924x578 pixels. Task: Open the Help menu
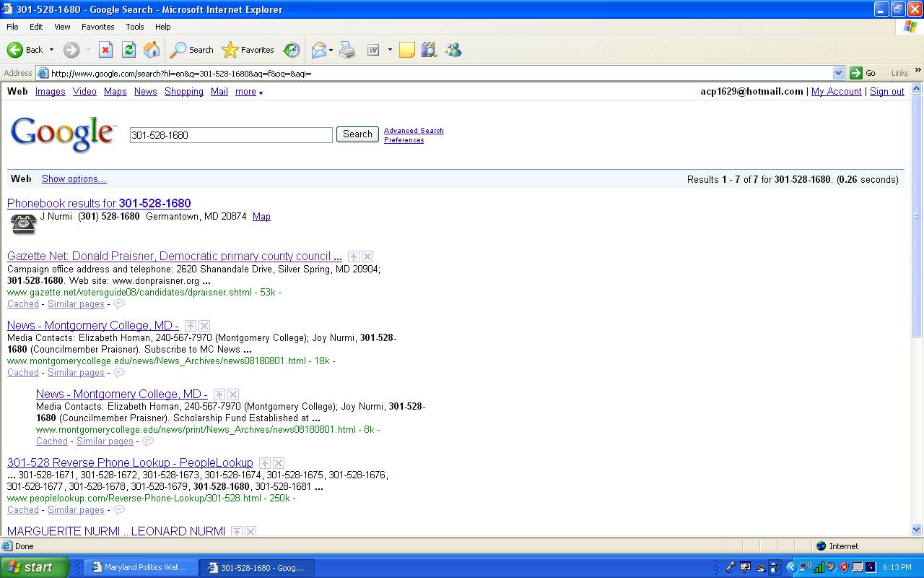pos(163,27)
